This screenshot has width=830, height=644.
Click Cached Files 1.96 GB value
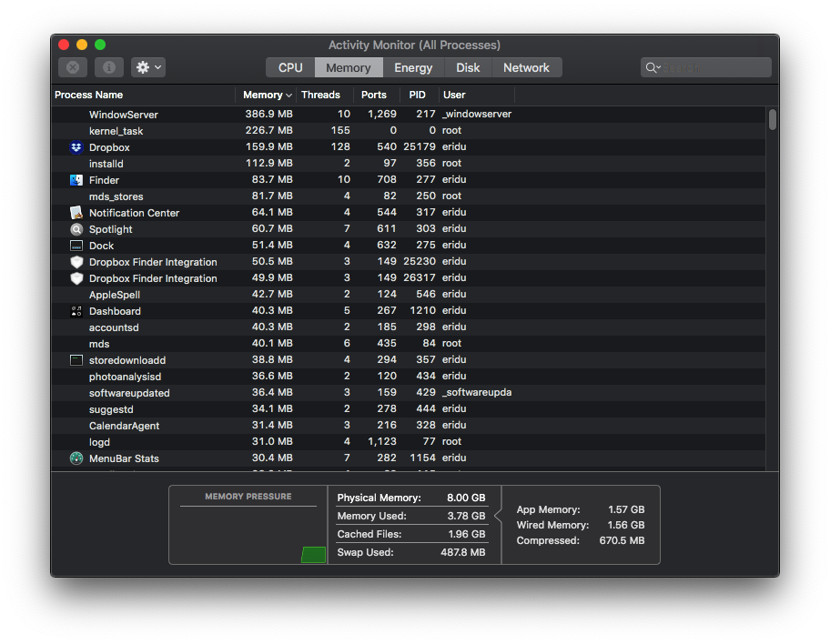467,534
